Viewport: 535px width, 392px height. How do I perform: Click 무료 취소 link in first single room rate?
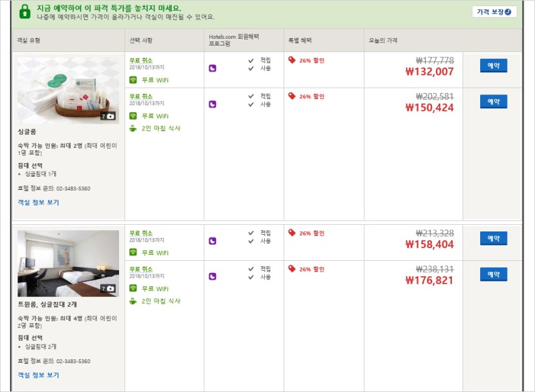[141, 60]
